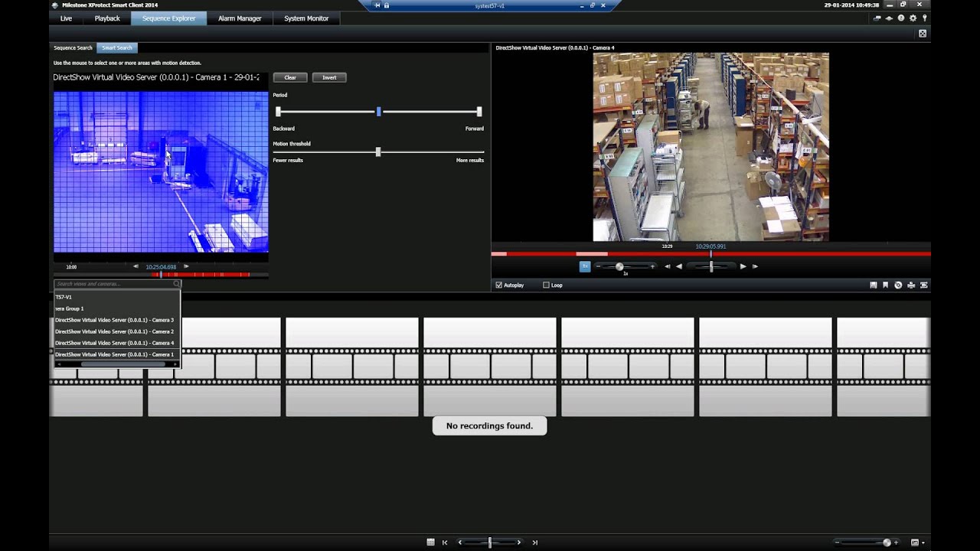Click the Motion threshold slider handle
Viewport: 980px width, 551px height.
pyautogui.click(x=378, y=152)
